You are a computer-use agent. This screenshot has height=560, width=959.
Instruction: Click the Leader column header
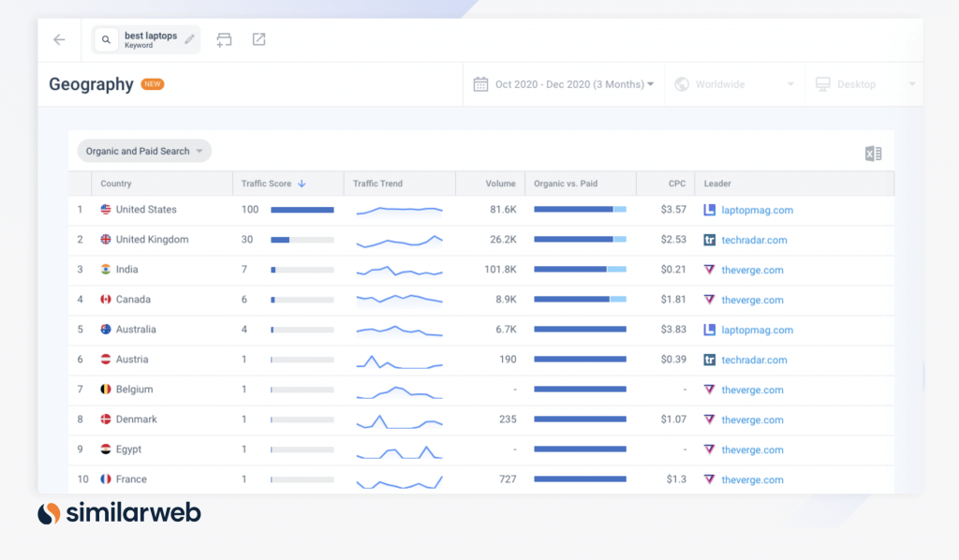point(717,184)
